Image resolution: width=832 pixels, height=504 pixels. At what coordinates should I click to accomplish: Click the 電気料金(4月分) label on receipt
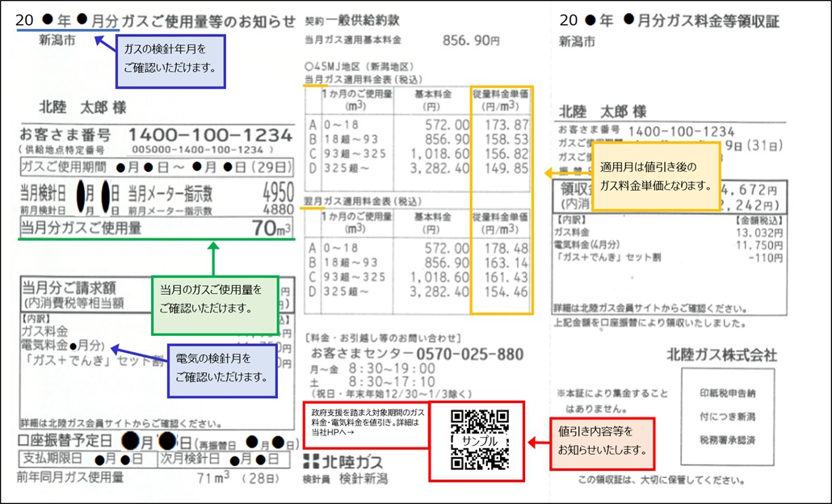[x=586, y=245]
